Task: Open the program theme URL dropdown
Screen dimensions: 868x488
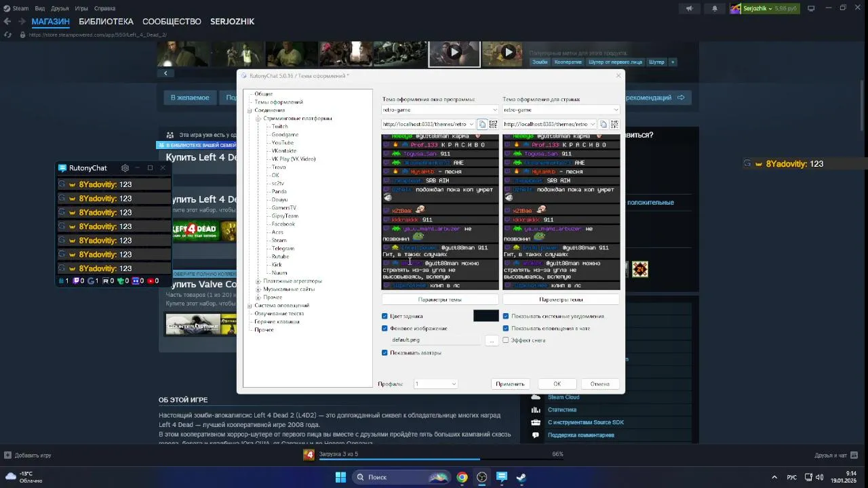Action: click(x=472, y=124)
